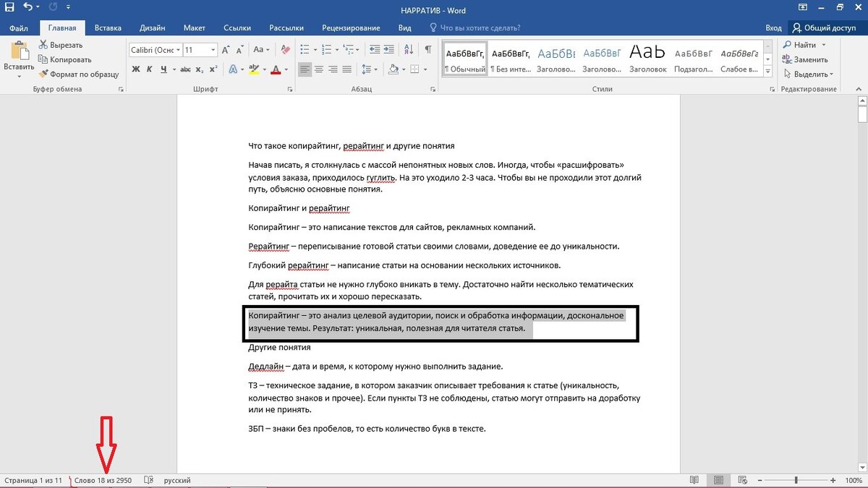Center align the paragraph
Viewport: 868px width, 488px height.
coord(319,69)
